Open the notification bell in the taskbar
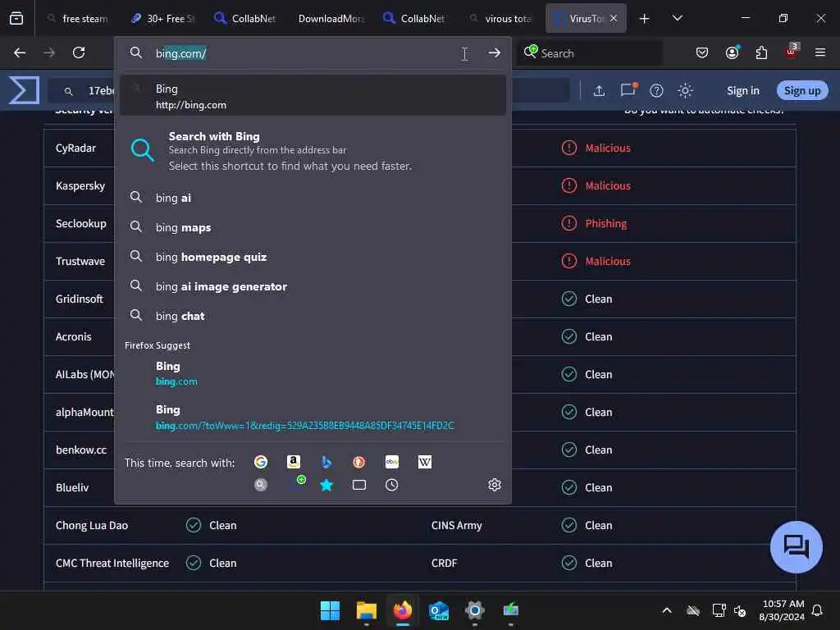 coord(817,610)
